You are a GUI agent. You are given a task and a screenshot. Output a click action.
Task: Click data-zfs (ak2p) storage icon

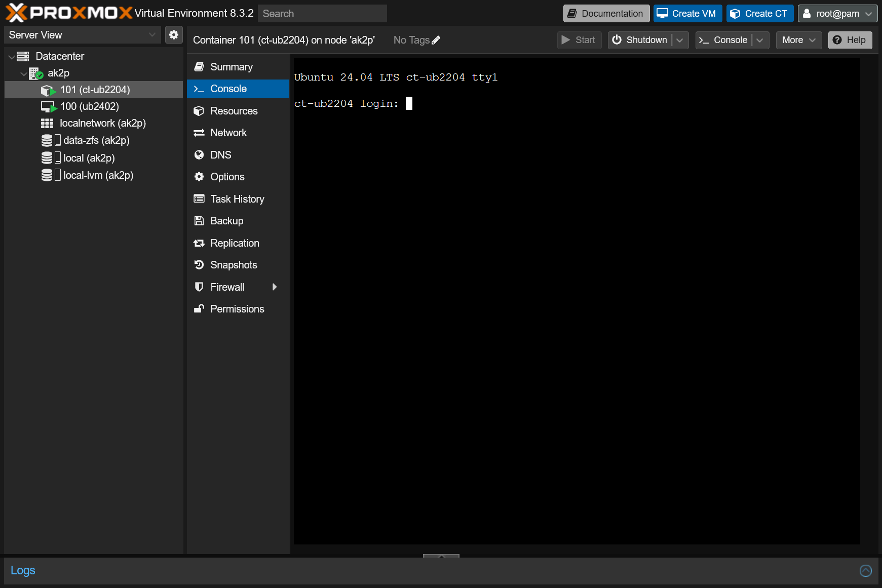click(x=51, y=140)
